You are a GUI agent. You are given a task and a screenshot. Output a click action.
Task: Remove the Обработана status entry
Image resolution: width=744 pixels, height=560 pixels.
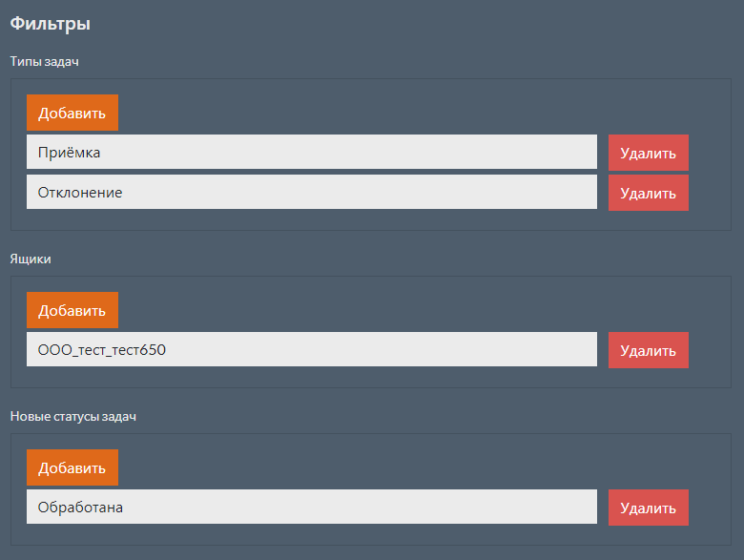pyautogui.click(x=649, y=508)
